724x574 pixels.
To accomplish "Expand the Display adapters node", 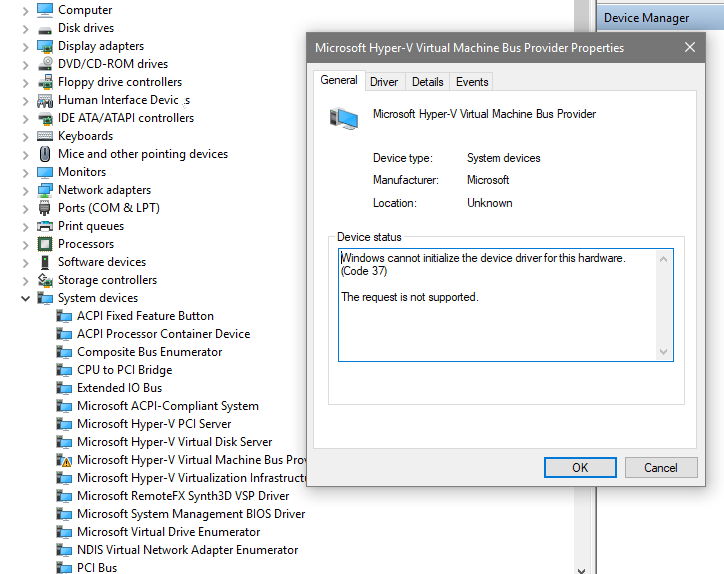I will pos(25,47).
